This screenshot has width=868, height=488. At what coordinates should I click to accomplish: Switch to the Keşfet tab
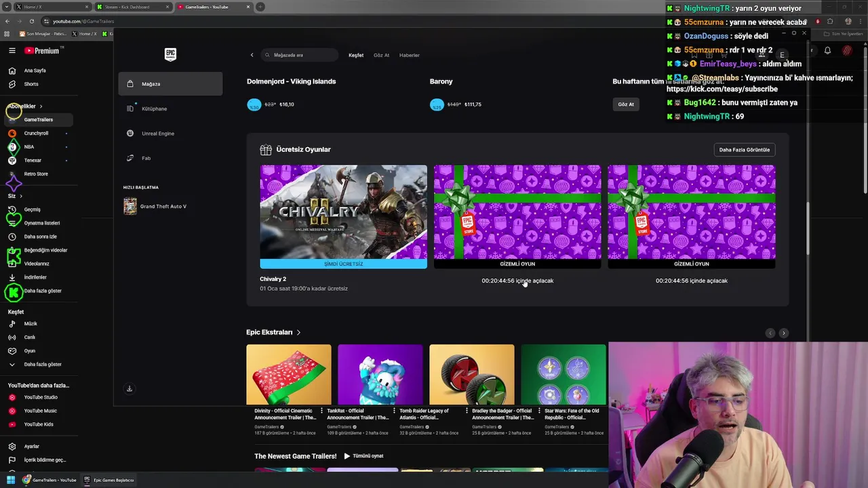356,55
